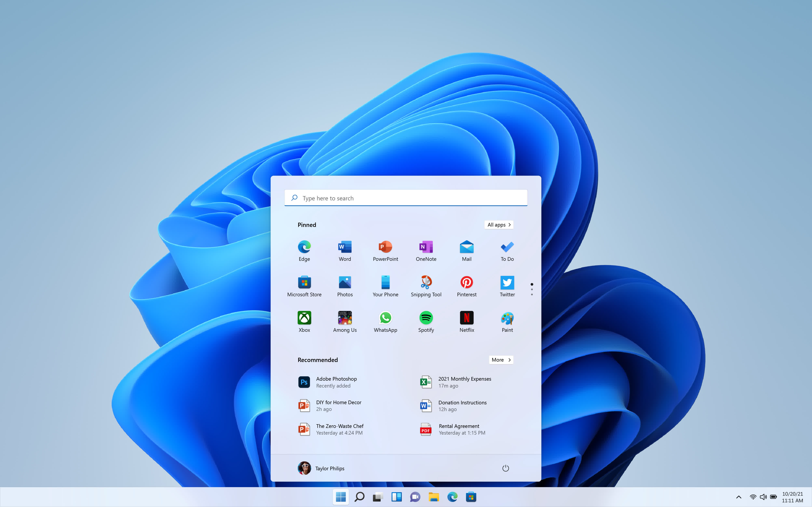Open system tray network icon
Screen dimensions: 812x507
753,497
